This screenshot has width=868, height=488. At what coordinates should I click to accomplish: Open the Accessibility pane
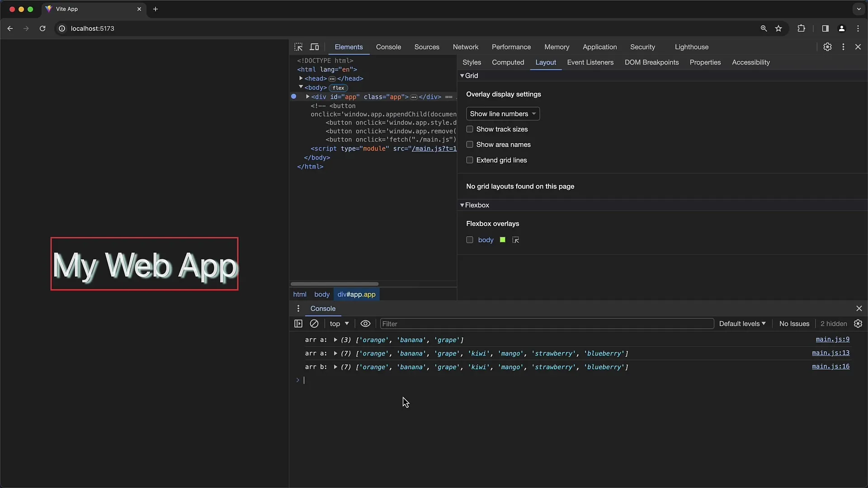[x=751, y=62]
